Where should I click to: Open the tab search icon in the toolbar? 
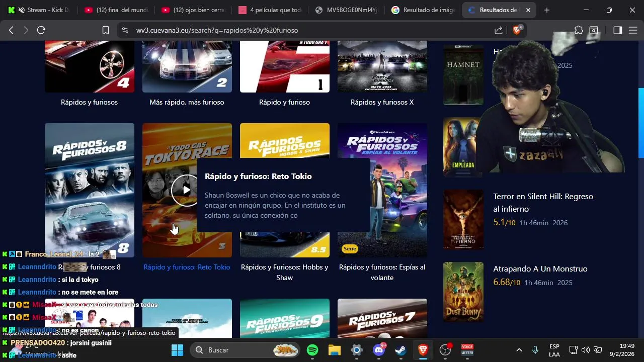pyautogui.click(x=594, y=30)
